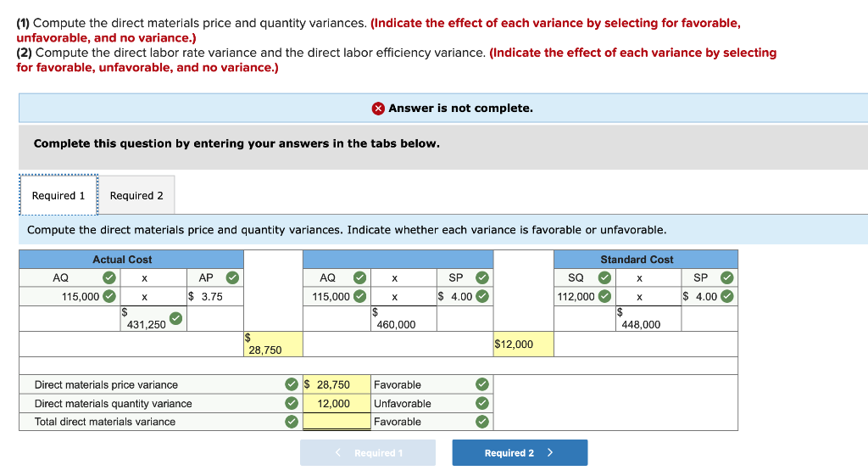Click the Answer is not complete message
The width and height of the screenshot is (868, 476).
460,108
